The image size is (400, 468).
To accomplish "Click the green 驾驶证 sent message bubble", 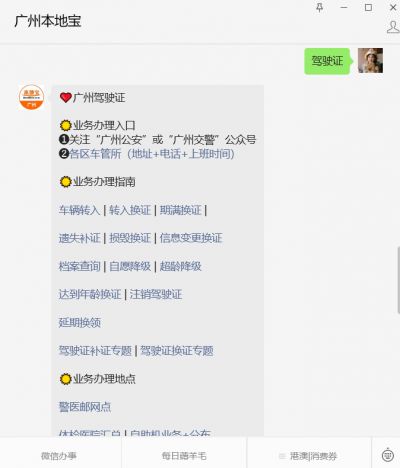I will (327, 61).
